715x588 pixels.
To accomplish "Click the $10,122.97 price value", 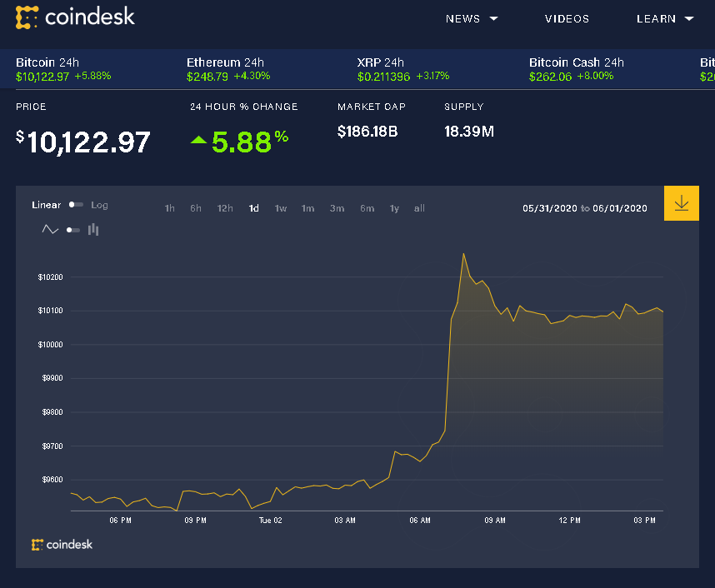I will [x=83, y=142].
